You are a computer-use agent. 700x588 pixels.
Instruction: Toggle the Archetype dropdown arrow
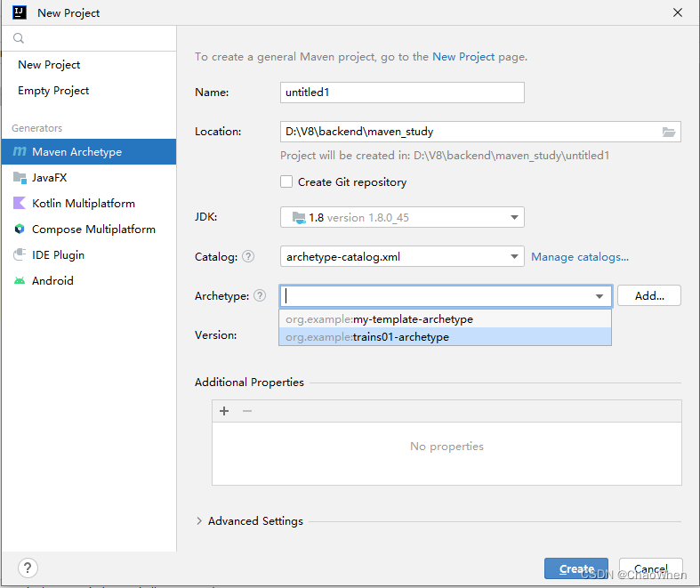point(599,296)
